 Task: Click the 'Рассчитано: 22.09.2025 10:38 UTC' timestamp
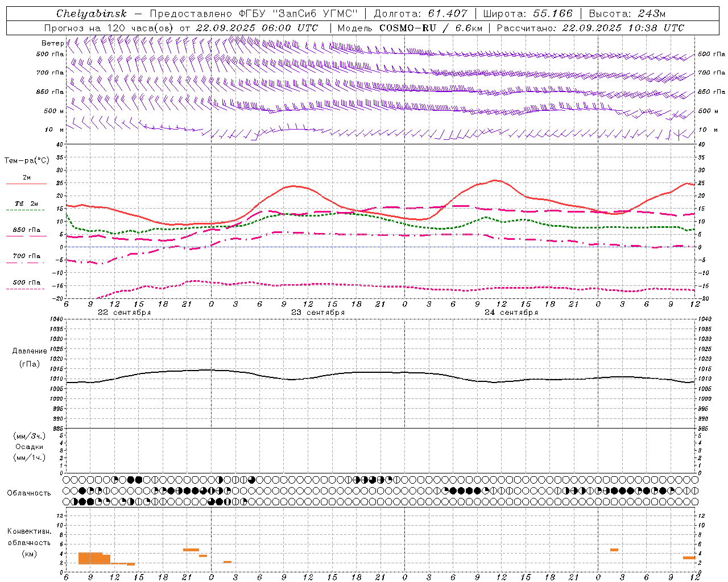point(590,28)
